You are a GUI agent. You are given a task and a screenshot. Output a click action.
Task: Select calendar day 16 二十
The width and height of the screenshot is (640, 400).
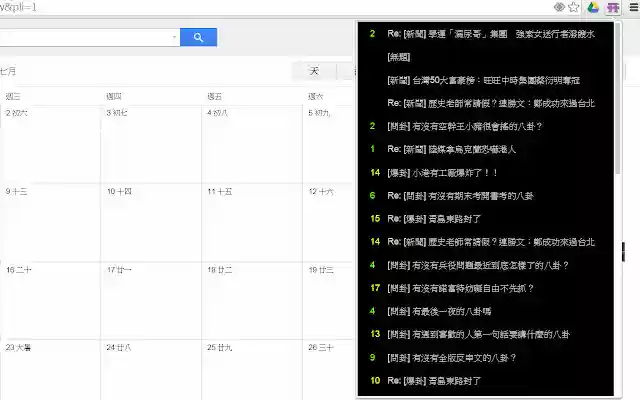pyautogui.click(x=19, y=270)
